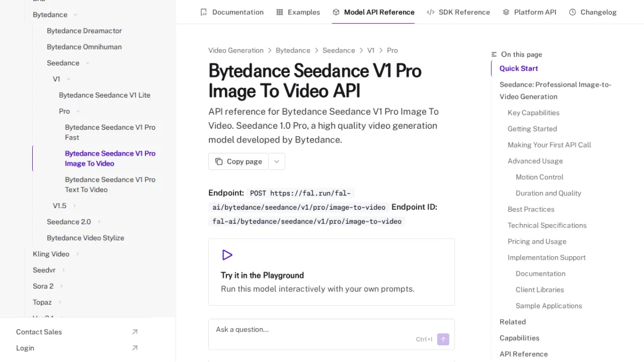Image resolution: width=644 pixels, height=362 pixels.
Task: Click the Documentation tab book icon
Action: point(203,12)
